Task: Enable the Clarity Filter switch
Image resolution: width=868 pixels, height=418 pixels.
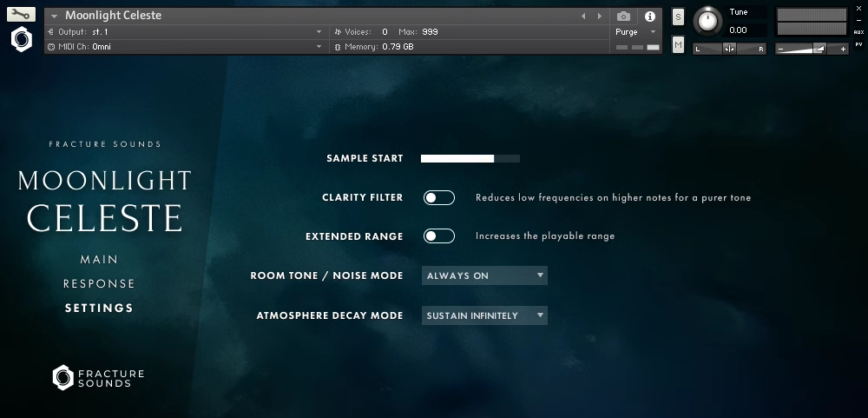Action: [x=439, y=197]
